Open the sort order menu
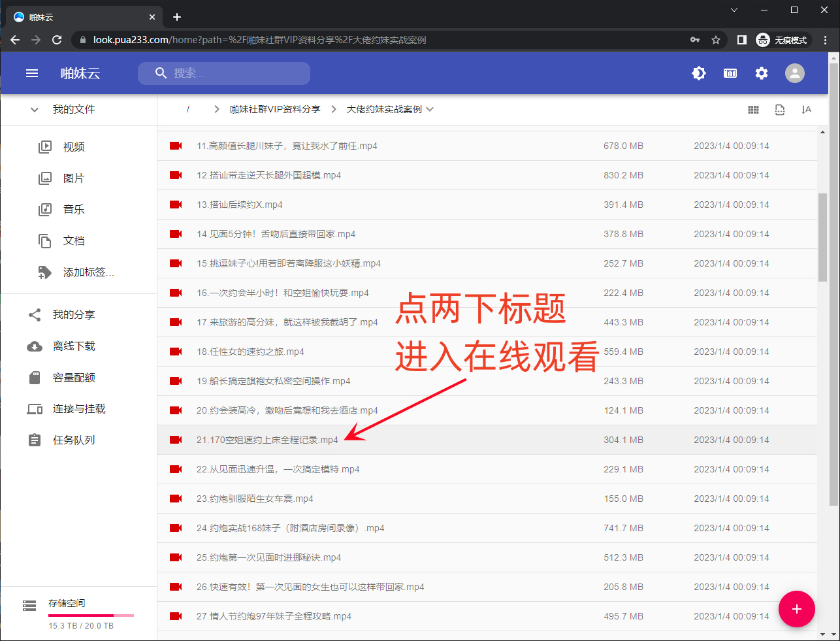Screen dimensions: 840x641 point(806,110)
